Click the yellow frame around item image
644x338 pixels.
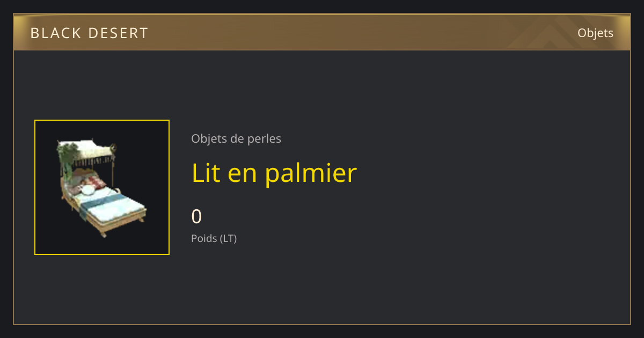102,187
